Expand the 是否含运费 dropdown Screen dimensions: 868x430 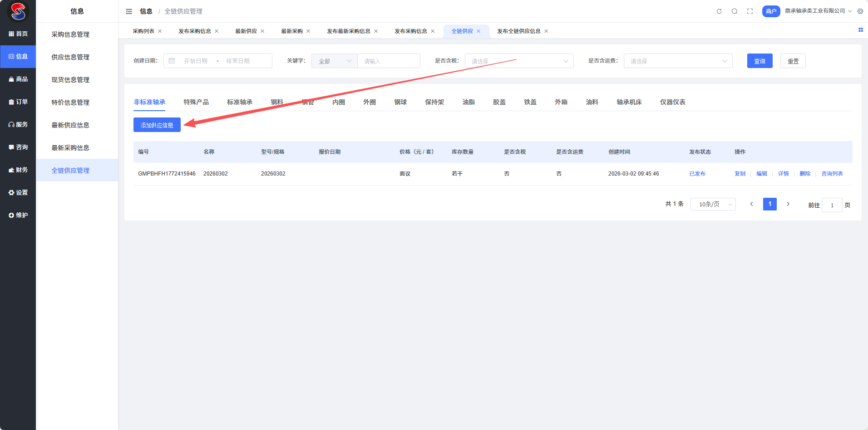pyautogui.click(x=678, y=61)
